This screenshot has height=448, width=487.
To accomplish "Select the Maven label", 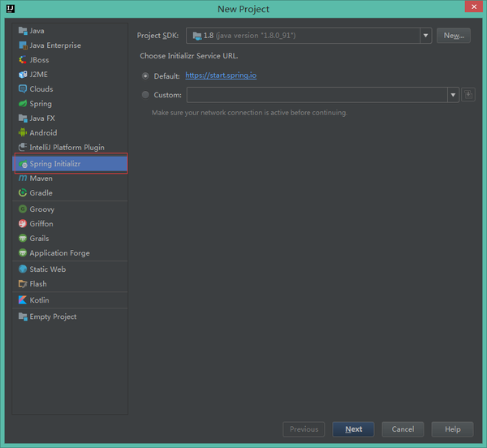I will [x=41, y=179].
